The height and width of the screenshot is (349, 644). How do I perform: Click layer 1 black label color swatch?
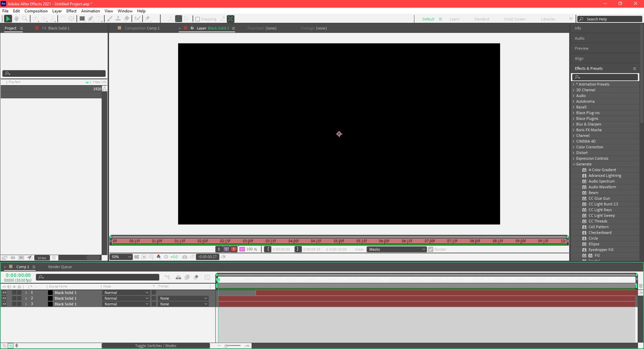tap(50, 293)
